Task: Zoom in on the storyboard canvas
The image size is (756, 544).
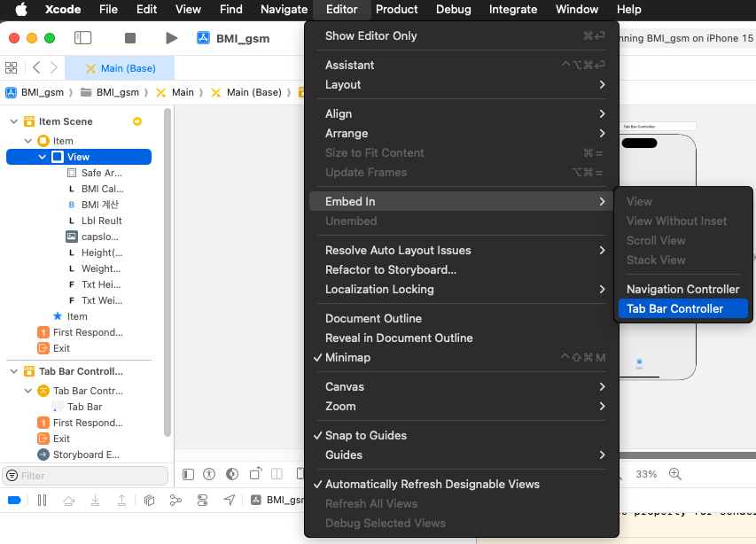Action: pos(675,474)
